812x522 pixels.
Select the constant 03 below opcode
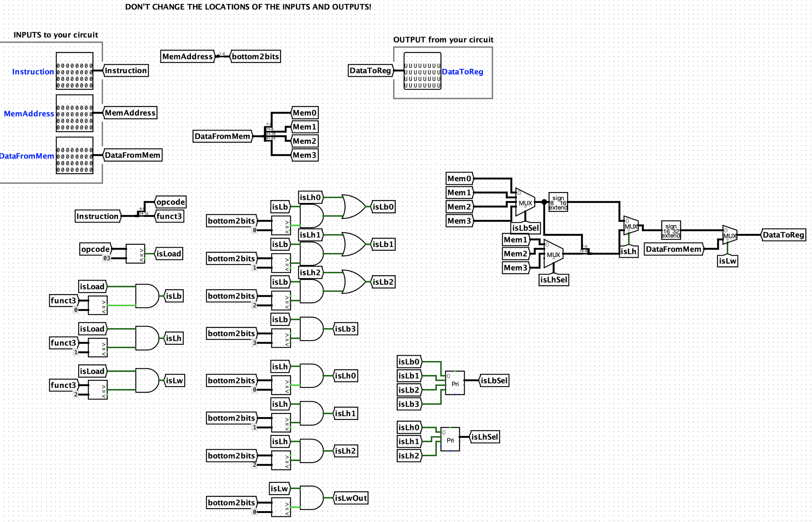pyautogui.click(x=106, y=258)
